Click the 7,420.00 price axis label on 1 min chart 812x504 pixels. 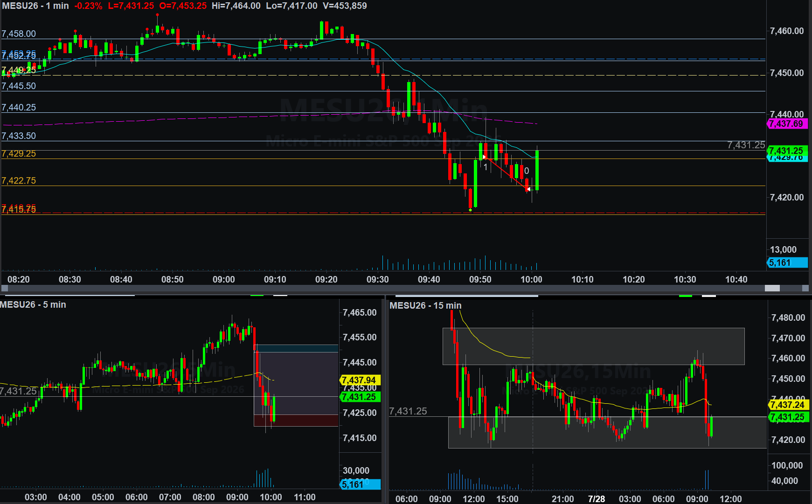coord(787,197)
